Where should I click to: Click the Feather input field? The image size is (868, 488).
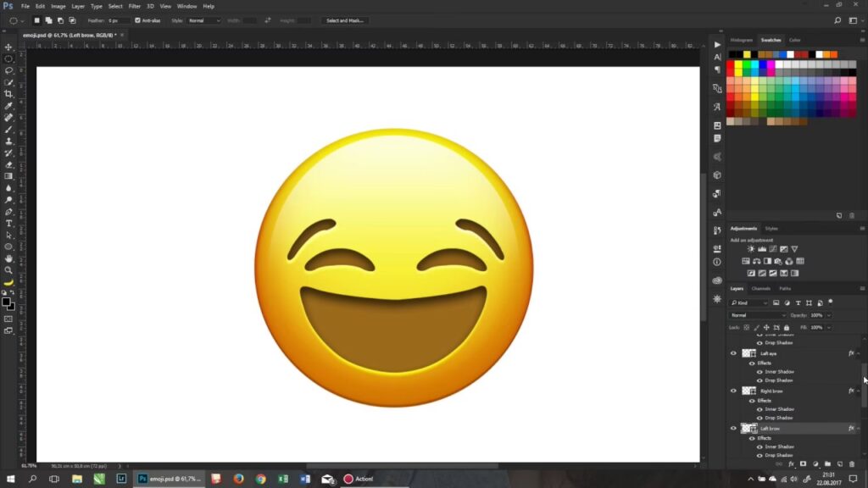(119, 19)
